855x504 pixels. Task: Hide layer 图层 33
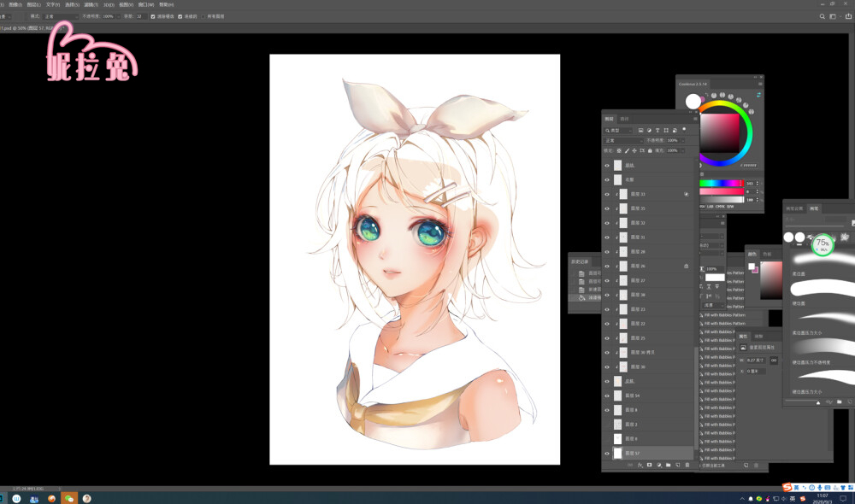tap(607, 194)
